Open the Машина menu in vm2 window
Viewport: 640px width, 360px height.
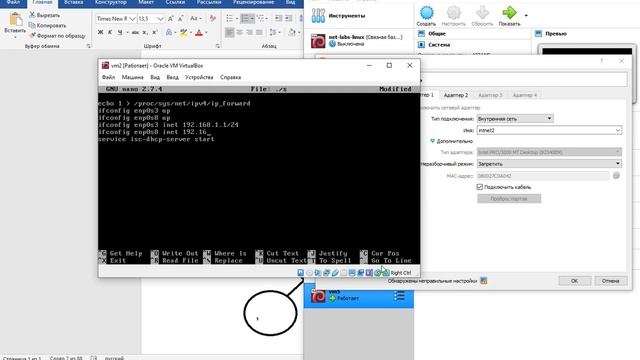(x=133, y=77)
